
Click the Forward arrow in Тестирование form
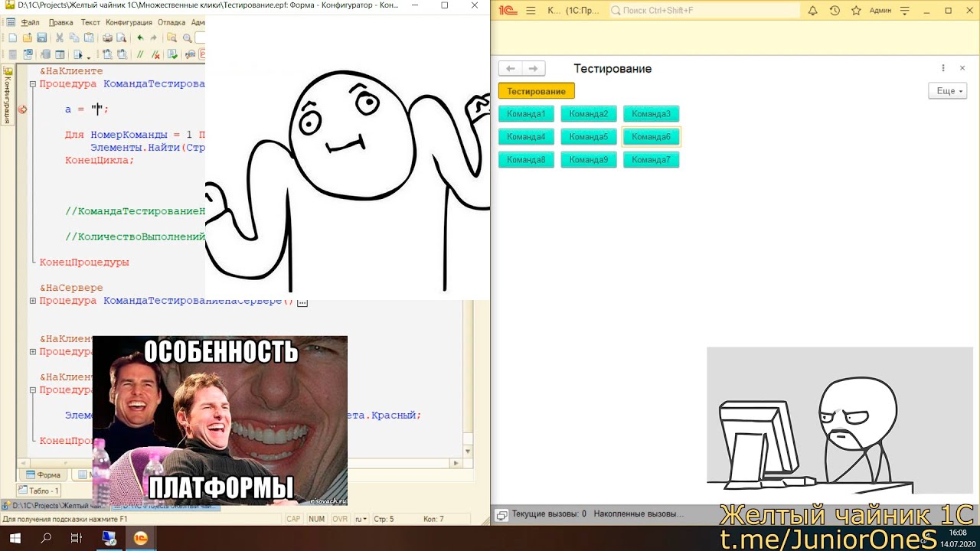[534, 68]
